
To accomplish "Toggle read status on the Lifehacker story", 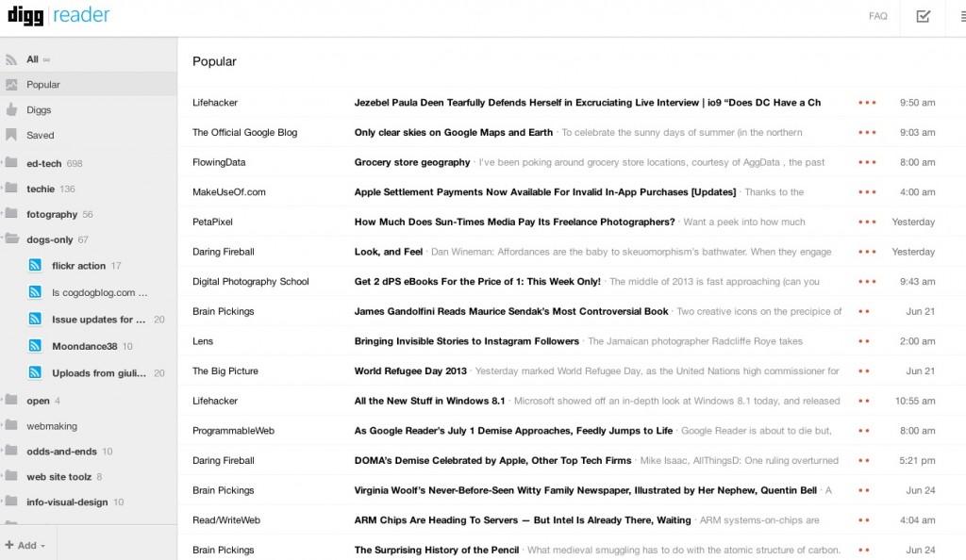I will 865,103.
